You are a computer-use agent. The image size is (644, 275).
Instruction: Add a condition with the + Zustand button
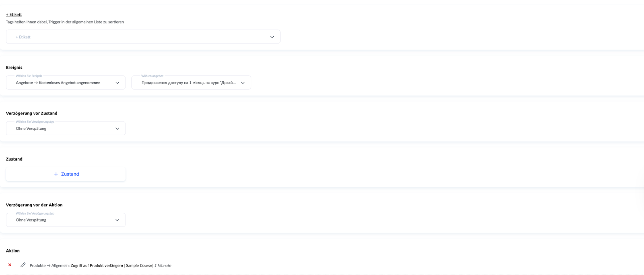click(x=66, y=174)
